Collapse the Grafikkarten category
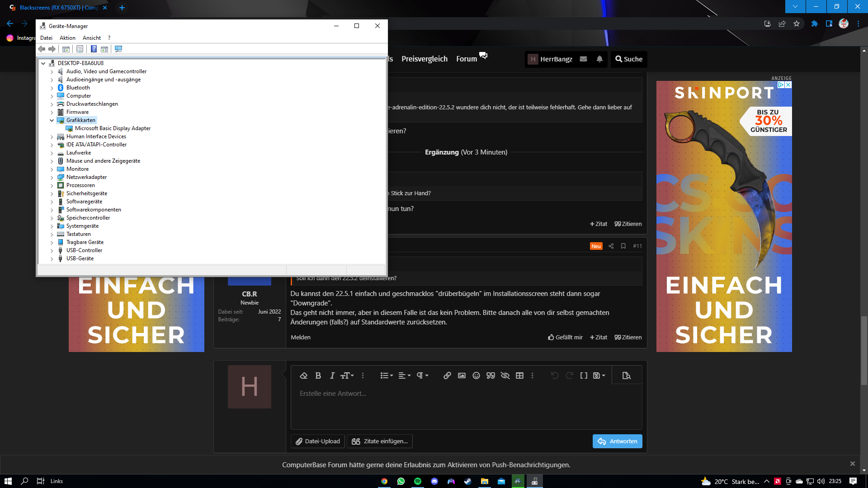Viewport: 868px width, 488px height. [52, 120]
